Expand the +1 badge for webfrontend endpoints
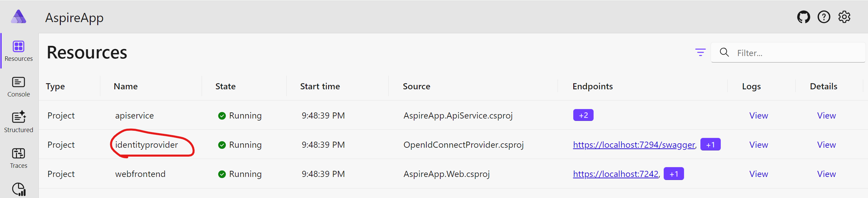 click(x=674, y=174)
